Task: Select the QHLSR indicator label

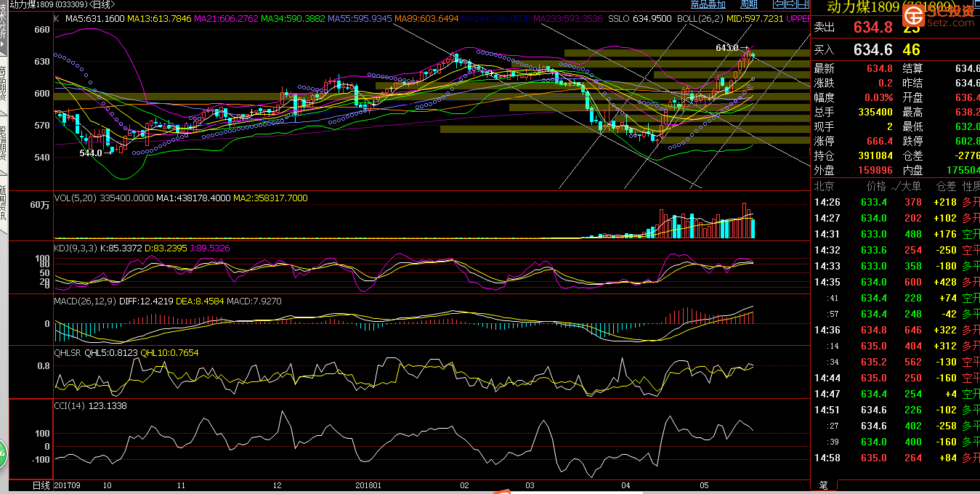Action: [68, 353]
